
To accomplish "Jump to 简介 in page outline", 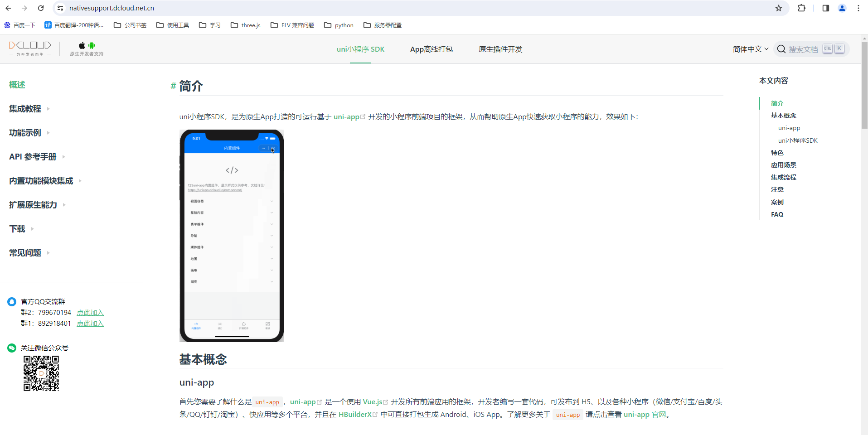I will [x=777, y=103].
